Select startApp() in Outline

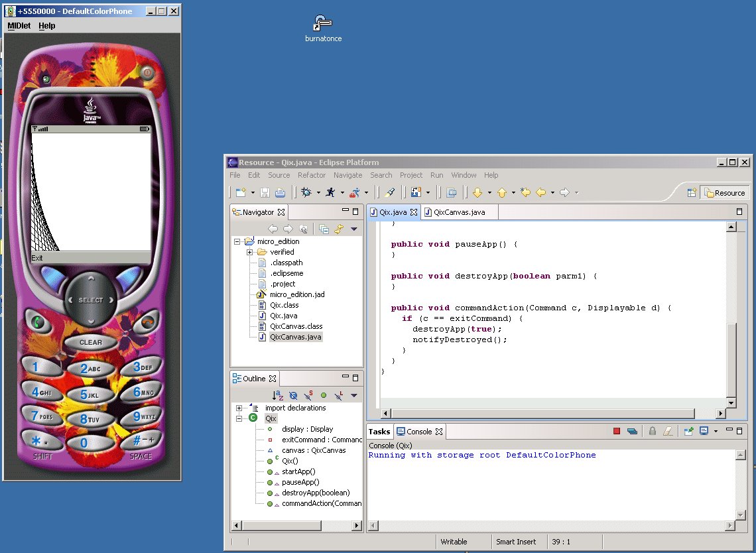(x=298, y=471)
